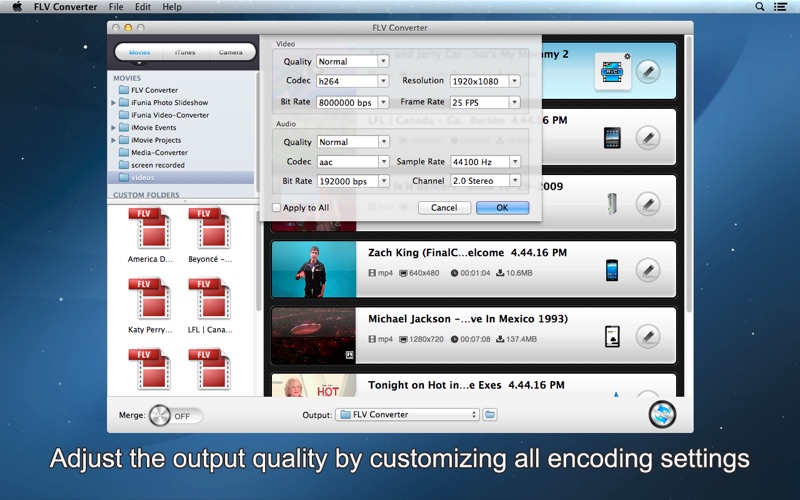The width and height of the screenshot is (800, 500).
Task: Click the console device icon on the 2009 row
Action: point(612,204)
